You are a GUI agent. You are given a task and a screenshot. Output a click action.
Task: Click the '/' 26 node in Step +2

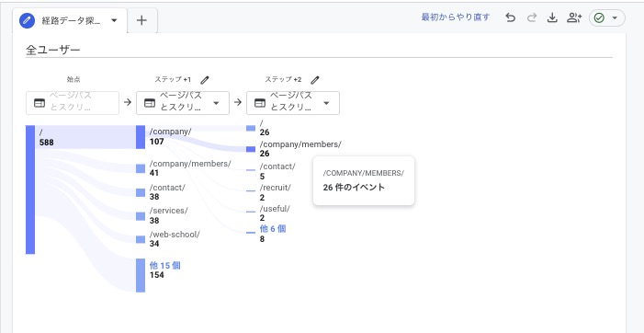click(x=251, y=128)
